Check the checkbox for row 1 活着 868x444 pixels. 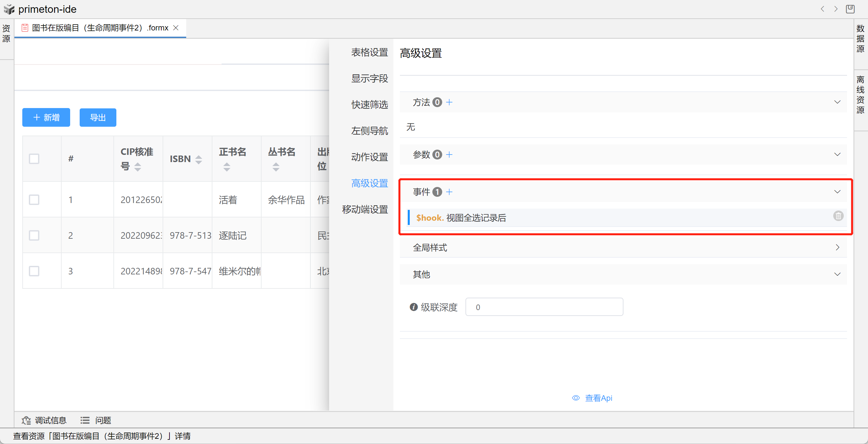point(34,200)
